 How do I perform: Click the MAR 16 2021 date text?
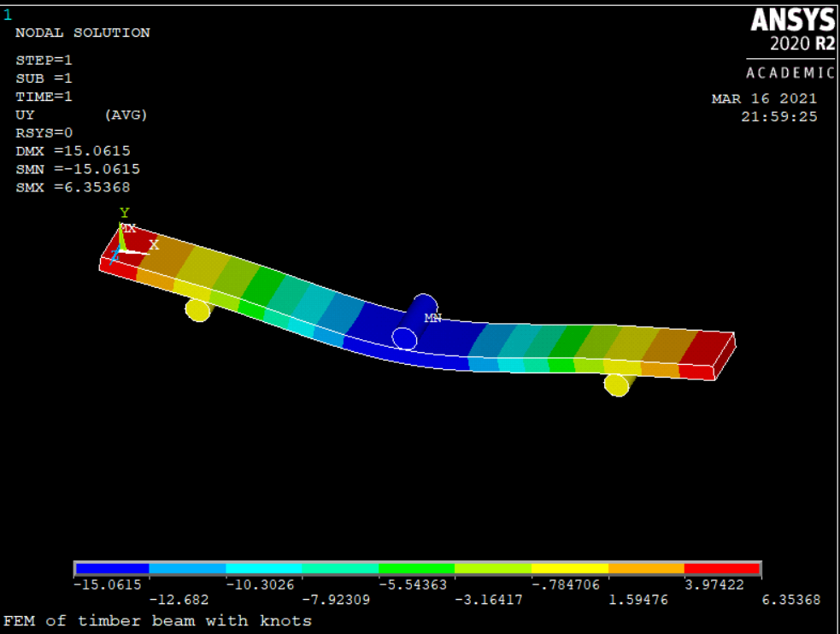pos(765,98)
